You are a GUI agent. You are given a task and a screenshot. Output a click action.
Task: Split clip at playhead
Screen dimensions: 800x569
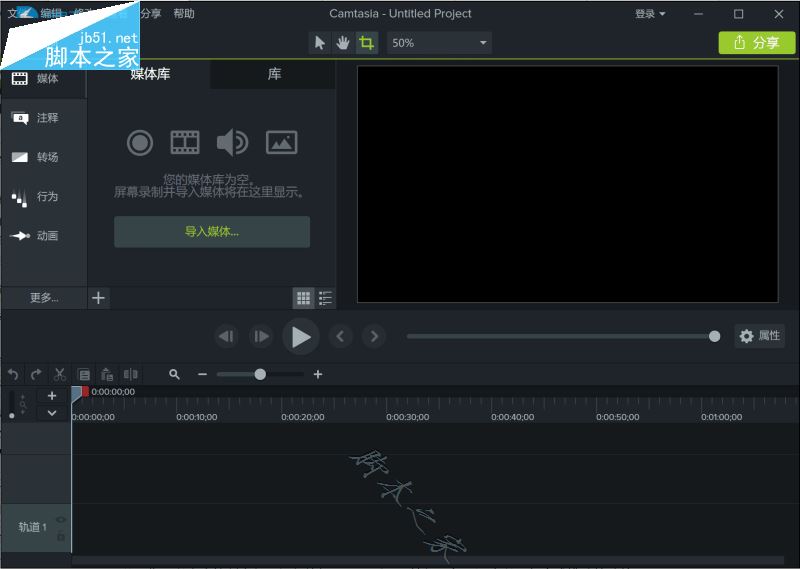(x=131, y=375)
